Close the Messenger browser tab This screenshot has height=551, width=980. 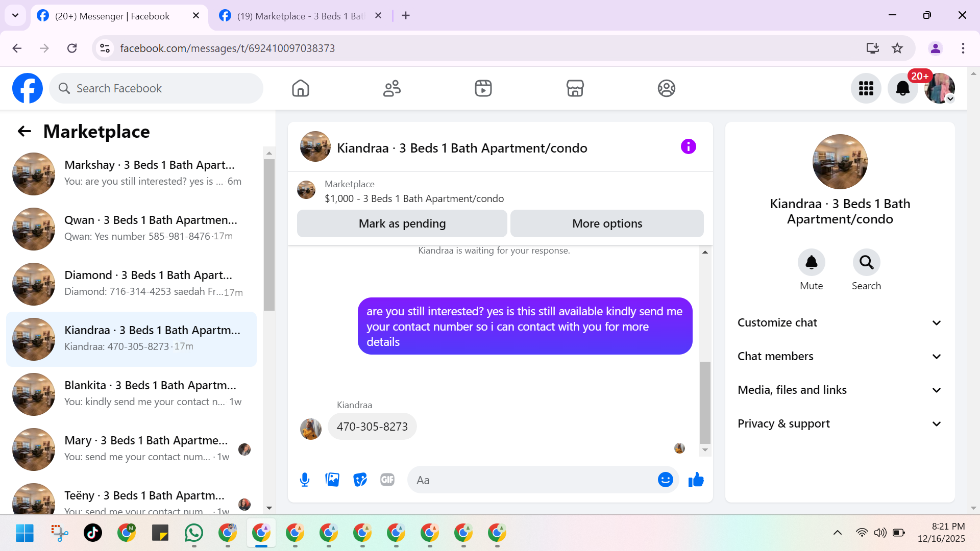point(196,16)
